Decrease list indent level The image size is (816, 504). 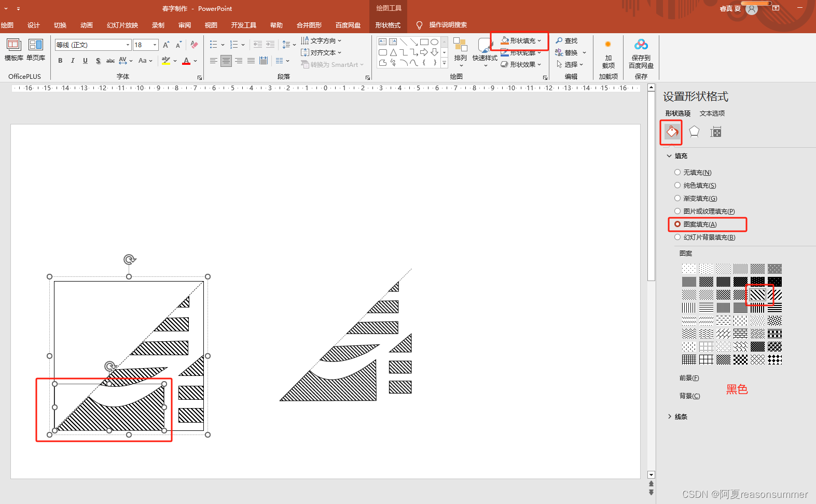coord(258,45)
